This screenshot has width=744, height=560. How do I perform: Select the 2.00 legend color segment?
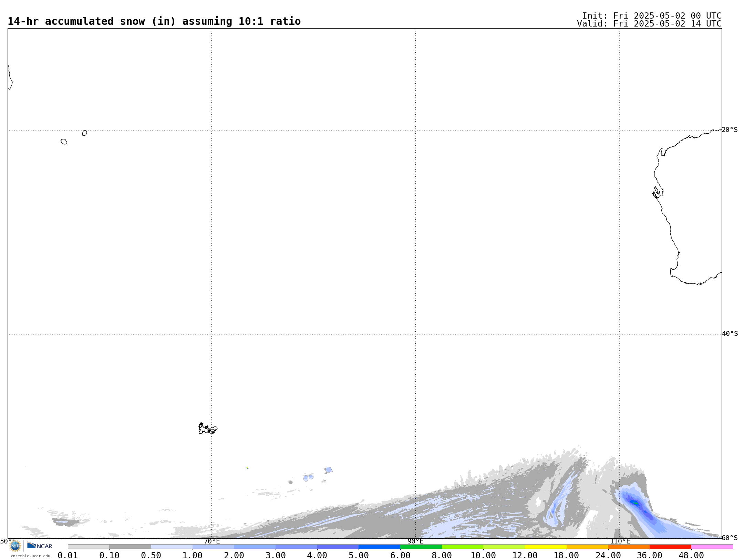coord(255,547)
